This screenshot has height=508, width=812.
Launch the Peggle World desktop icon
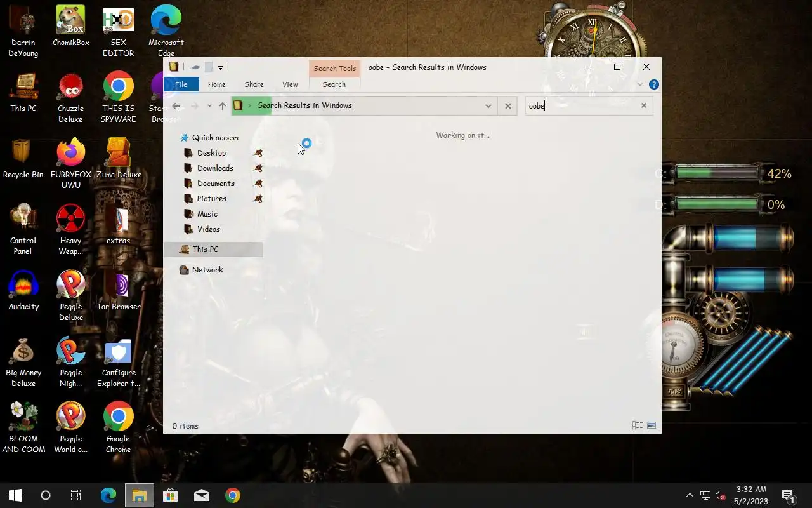[71, 428]
